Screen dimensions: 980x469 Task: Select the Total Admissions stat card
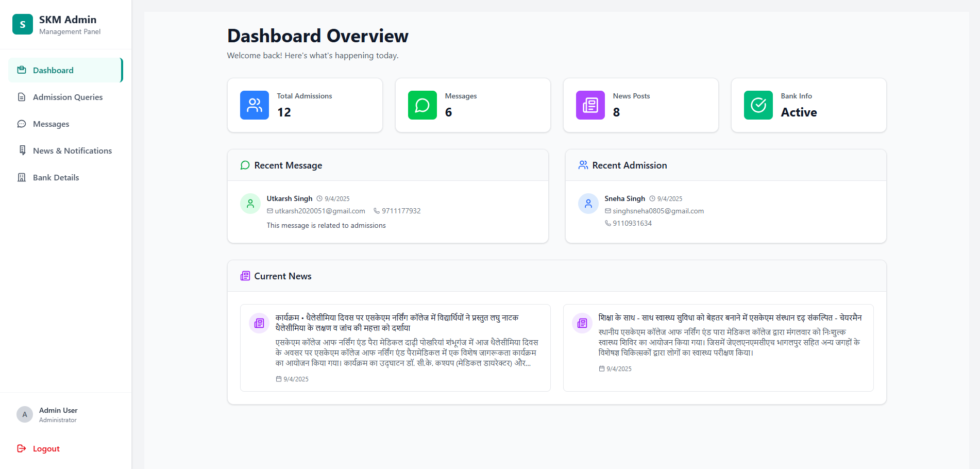(x=305, y=105)
